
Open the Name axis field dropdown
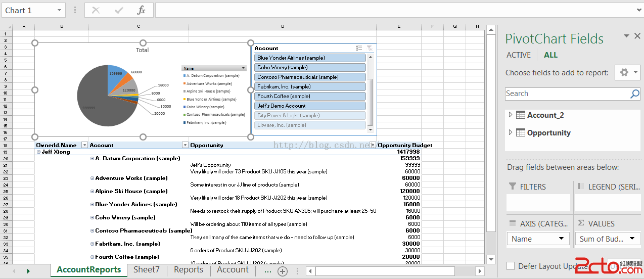(x=561, y=239)
